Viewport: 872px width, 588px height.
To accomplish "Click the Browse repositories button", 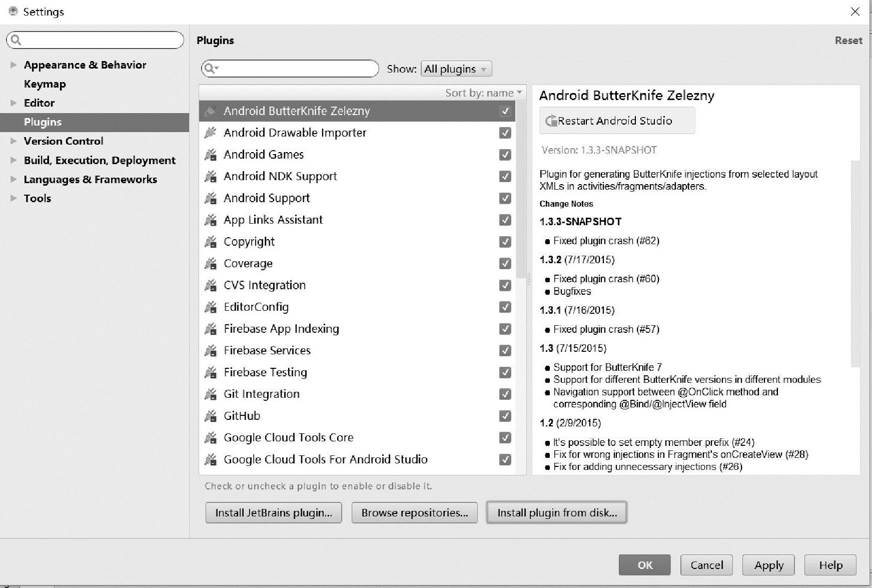I will tap(415, 512).
